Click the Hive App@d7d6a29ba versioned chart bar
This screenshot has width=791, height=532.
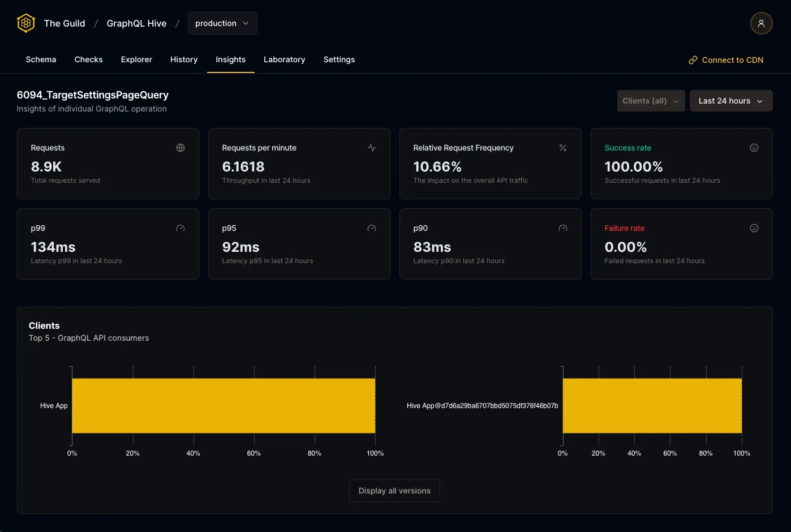[652, 406]
